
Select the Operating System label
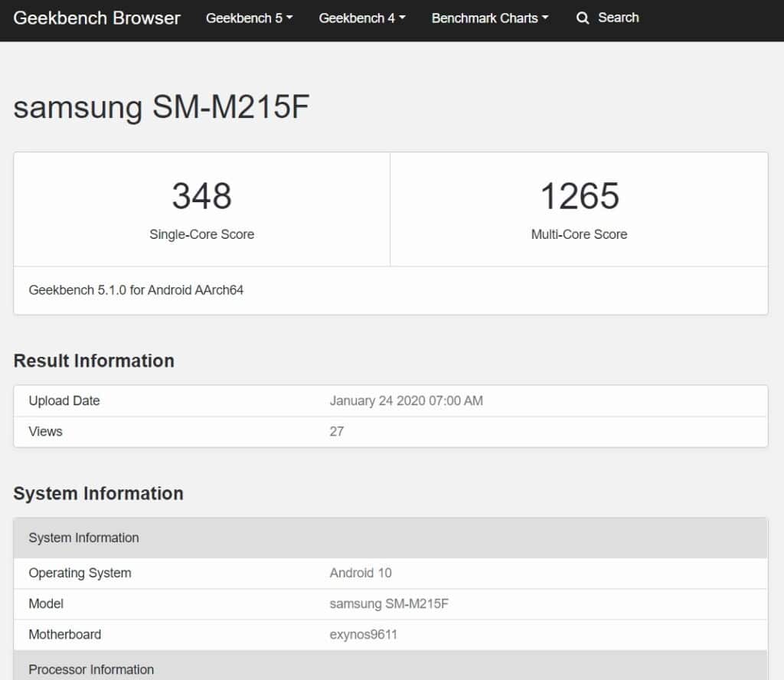point(80,573)
